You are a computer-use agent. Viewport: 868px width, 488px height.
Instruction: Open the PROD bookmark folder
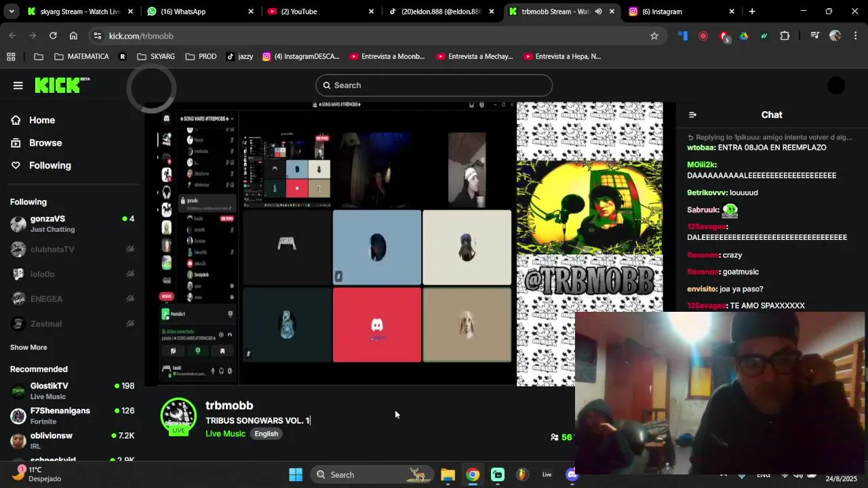[201, 57]
